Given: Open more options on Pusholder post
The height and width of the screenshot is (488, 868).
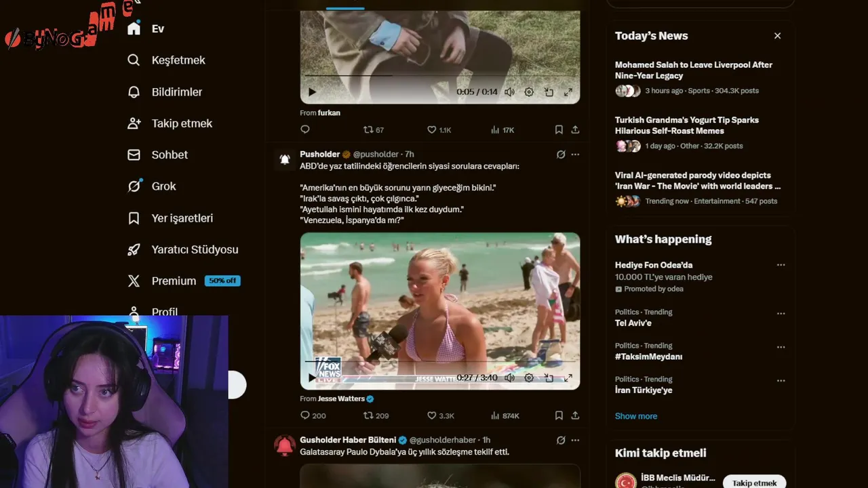Looking at the screenshot, I should click(575, 155).
